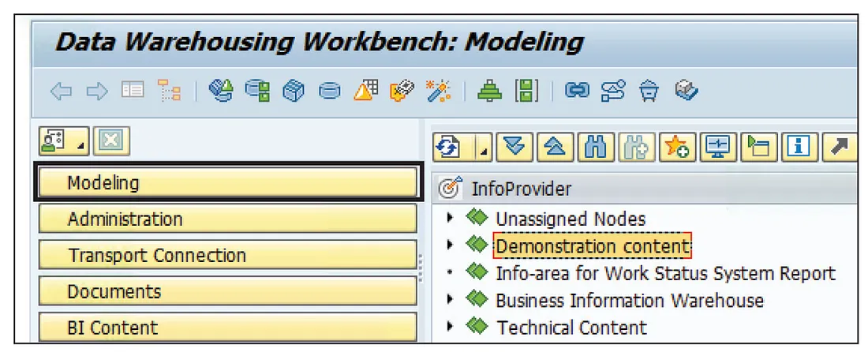Click the orange triangle with grid icon
The height and width of the screenshot is (352, 868).
[365, 91]
